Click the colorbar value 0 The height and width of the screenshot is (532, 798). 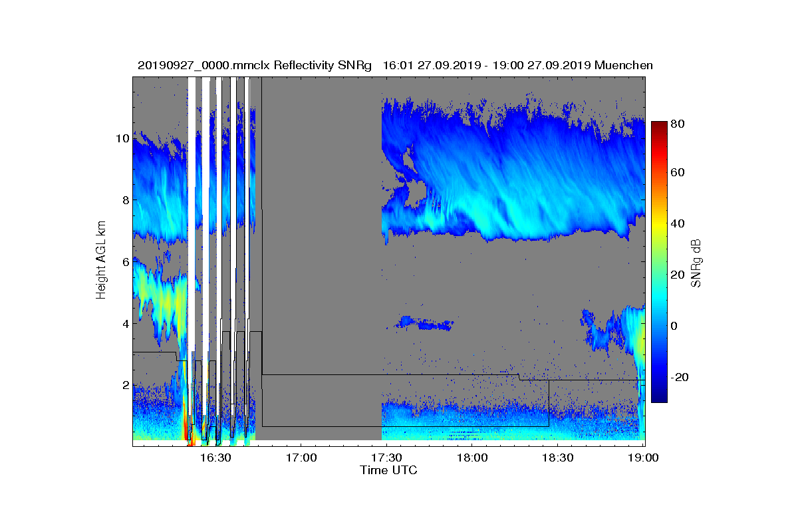(675, 326)
